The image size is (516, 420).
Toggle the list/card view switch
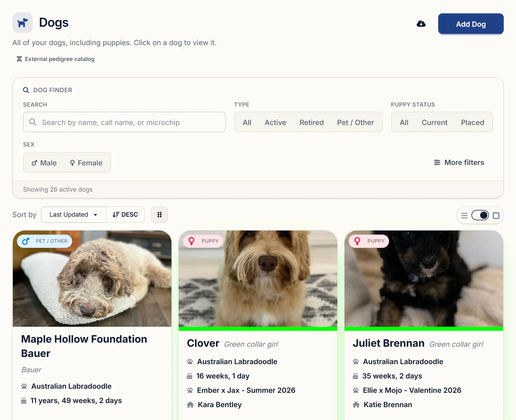click(x=480, y=215)
